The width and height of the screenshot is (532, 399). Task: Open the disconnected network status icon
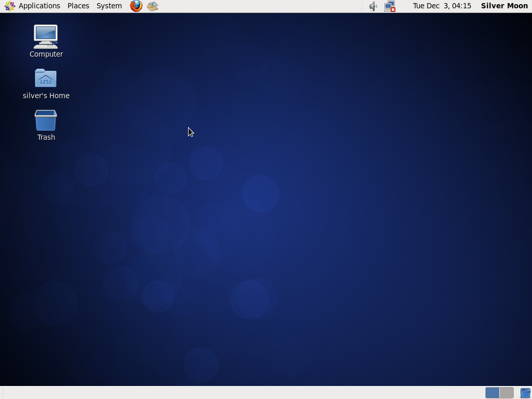[x=390, y=6]
